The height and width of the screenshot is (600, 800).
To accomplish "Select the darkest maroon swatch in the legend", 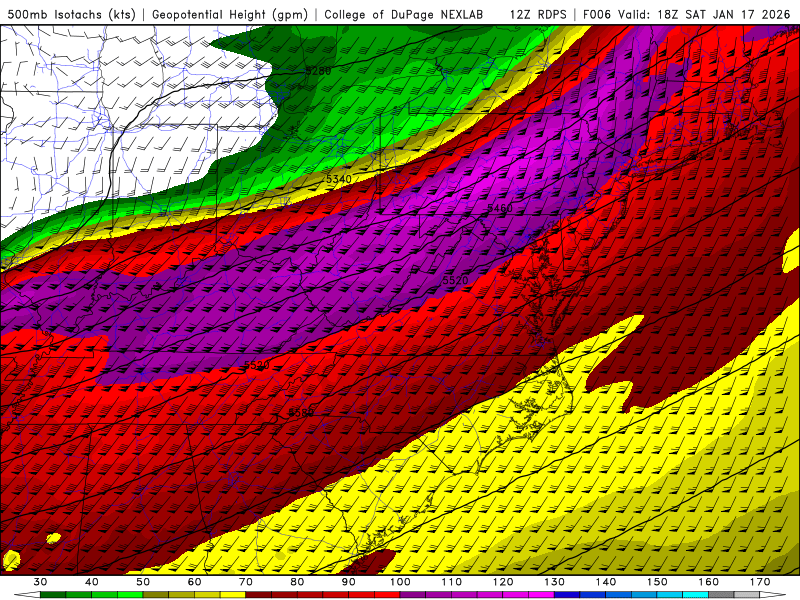I will (259, 595).
